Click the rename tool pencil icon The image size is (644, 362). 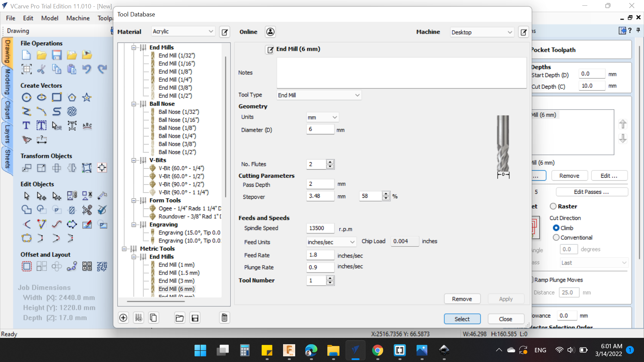tap(270, 50)
